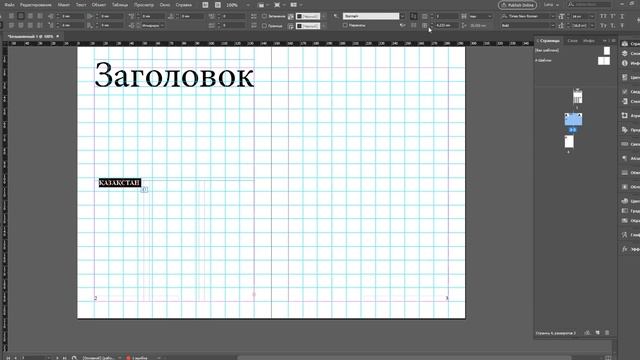The width and height of the screenshot is (640, 360).
Task: Open the Слои dock panel icon
Action: 625,53
